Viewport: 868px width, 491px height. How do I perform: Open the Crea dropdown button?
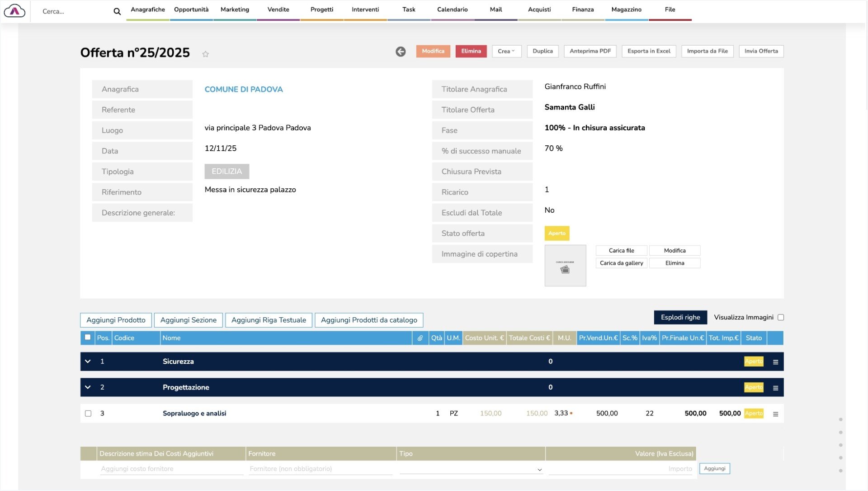point(506,51)
